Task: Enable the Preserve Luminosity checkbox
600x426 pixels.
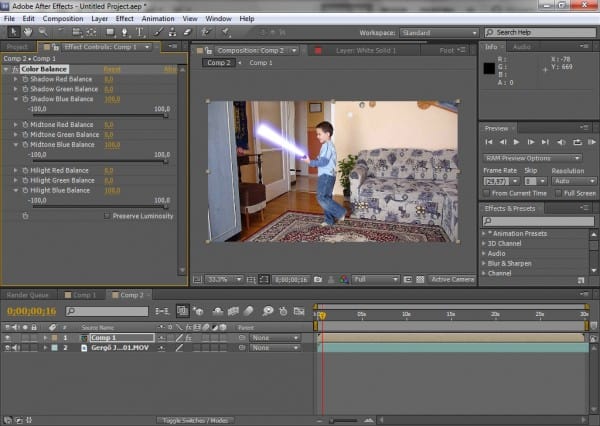Action: pyautogui.click(x=107, y=215)
